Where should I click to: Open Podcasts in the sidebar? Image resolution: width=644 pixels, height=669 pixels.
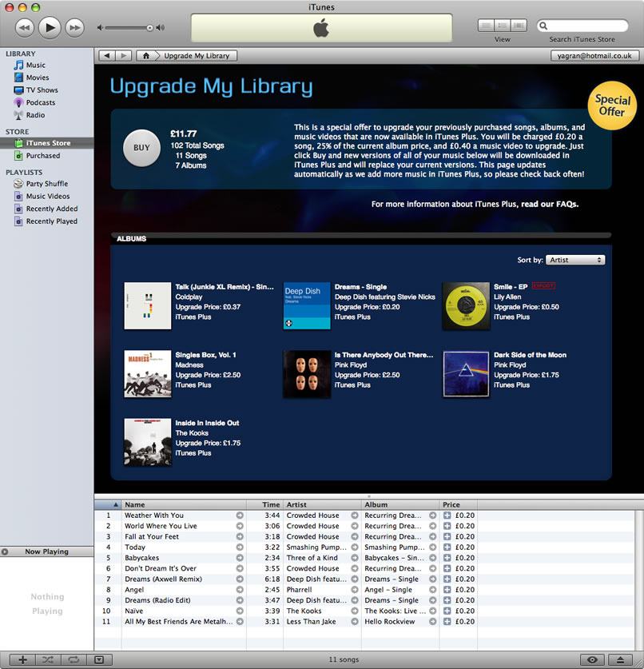40,102
